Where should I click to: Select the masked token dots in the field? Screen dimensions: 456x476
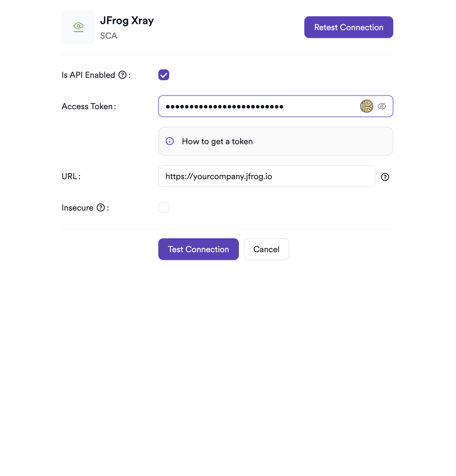pos(224,106)
